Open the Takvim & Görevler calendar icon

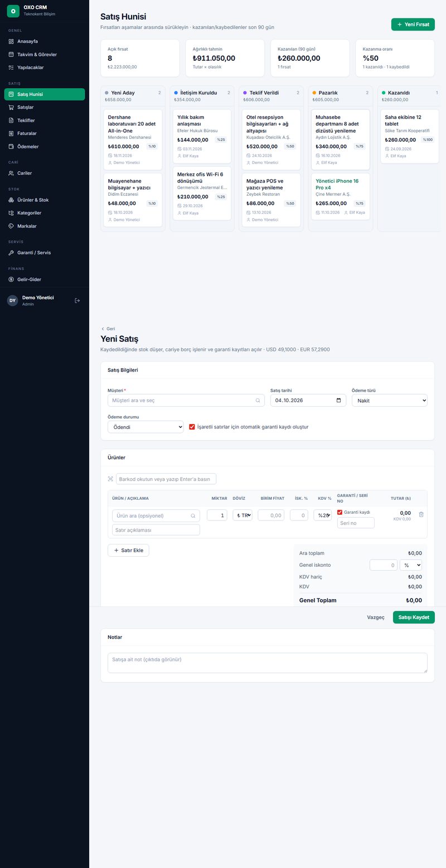click(11, 55)
